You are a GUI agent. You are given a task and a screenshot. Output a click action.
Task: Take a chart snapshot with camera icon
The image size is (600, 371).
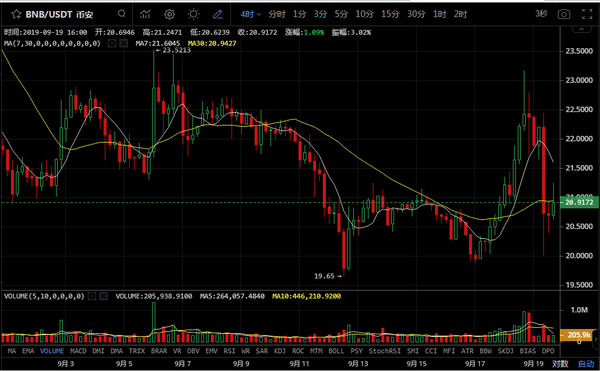pos(564,15)
